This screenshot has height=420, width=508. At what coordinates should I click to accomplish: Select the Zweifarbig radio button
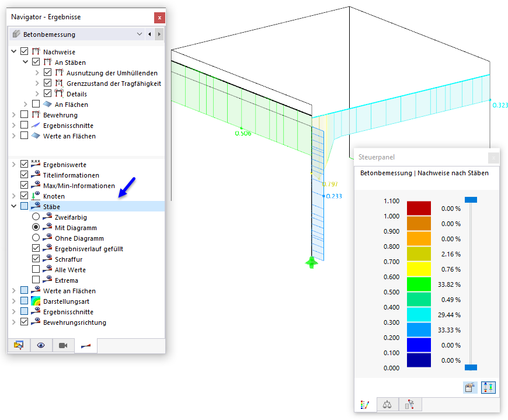[x=35, y=217]
